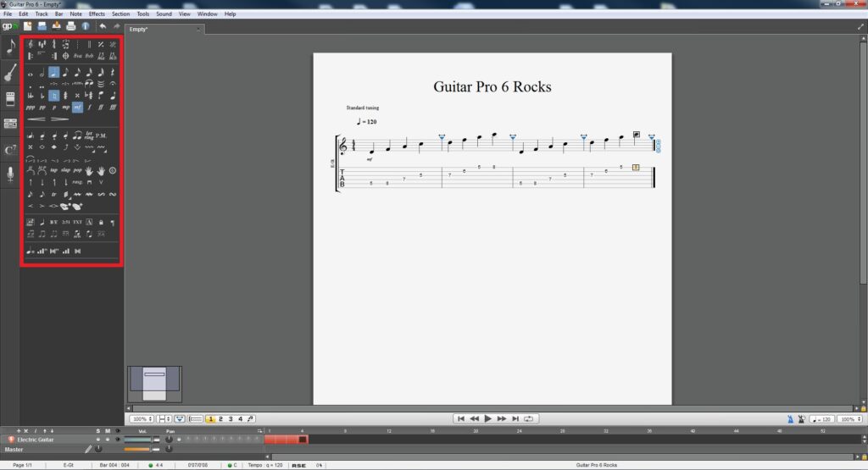
Task: Insert the trill (tr) ornament
Action: [53, 194]
